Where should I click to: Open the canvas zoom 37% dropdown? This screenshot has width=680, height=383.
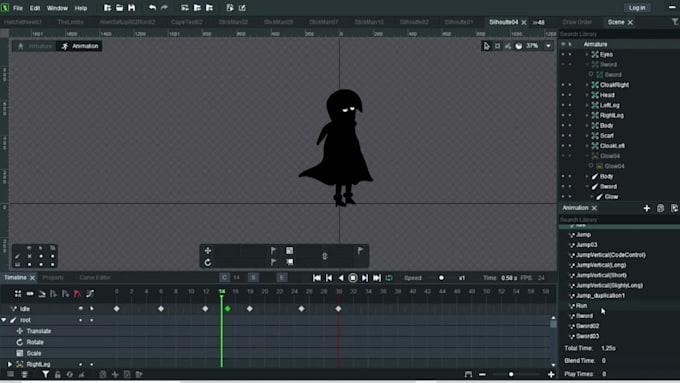[x=549, y=46]
